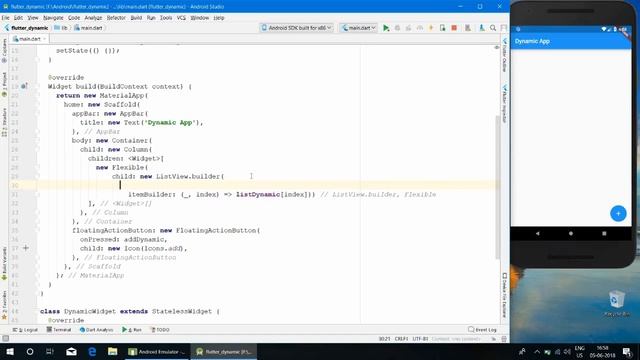The image size is (640, 360).
Task: Open Mail app from taskbar
Action: [x=71, y=351]
